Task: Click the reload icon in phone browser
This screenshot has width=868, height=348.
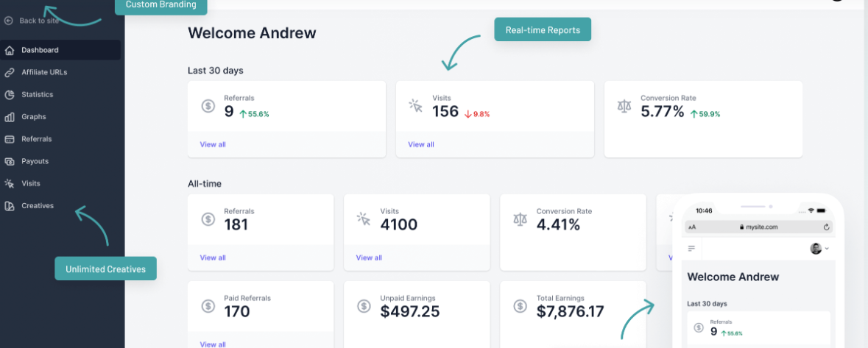Action: [827, 227]
